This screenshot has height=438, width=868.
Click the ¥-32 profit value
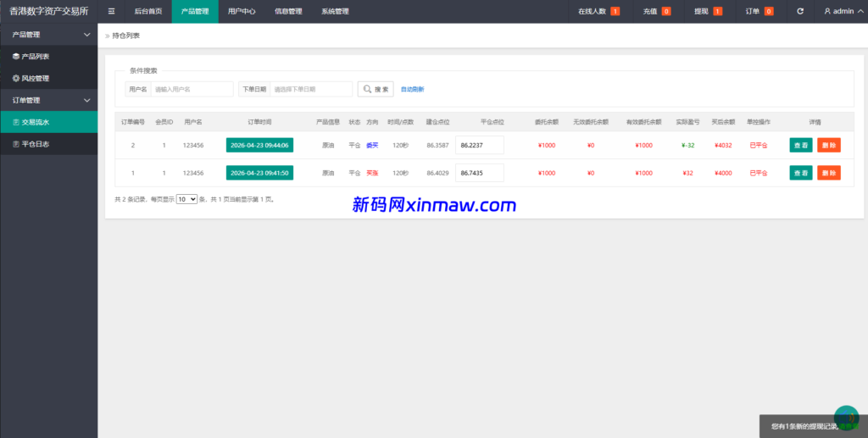[688, 146]
